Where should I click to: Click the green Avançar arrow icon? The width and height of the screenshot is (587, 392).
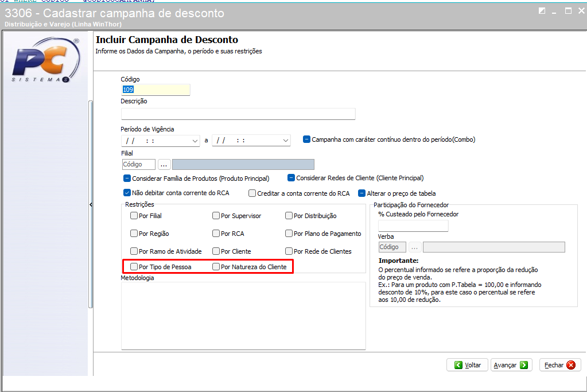coord(524,365)
